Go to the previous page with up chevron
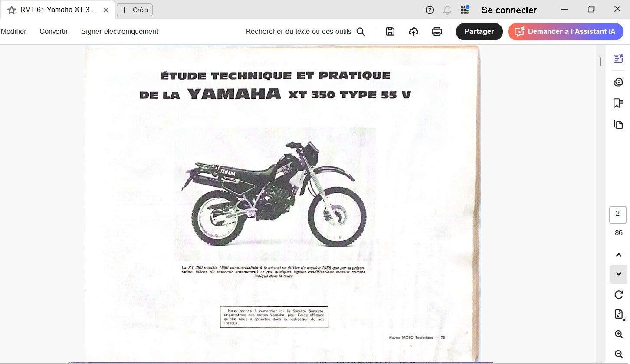630x364 pixels. click(x=619, y=255)
